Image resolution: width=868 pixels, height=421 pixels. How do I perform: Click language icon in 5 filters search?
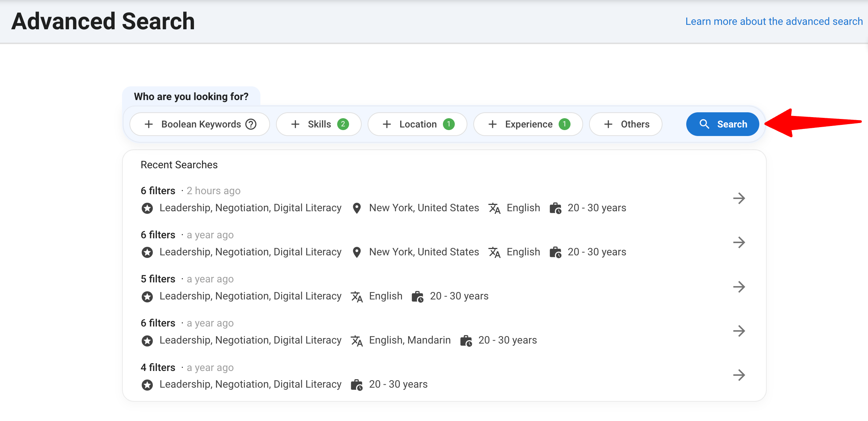(x=357, y=296)
